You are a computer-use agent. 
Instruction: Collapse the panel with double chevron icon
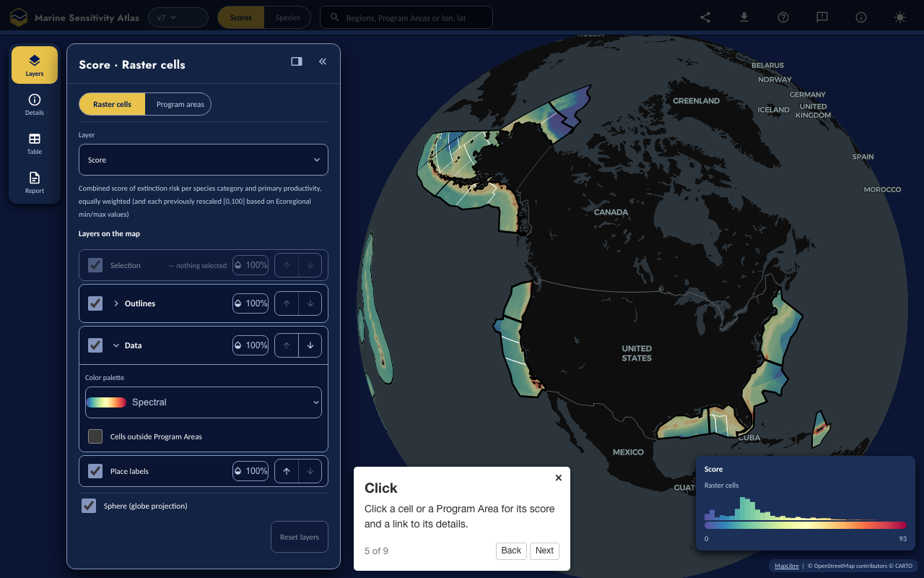point(323,61)
